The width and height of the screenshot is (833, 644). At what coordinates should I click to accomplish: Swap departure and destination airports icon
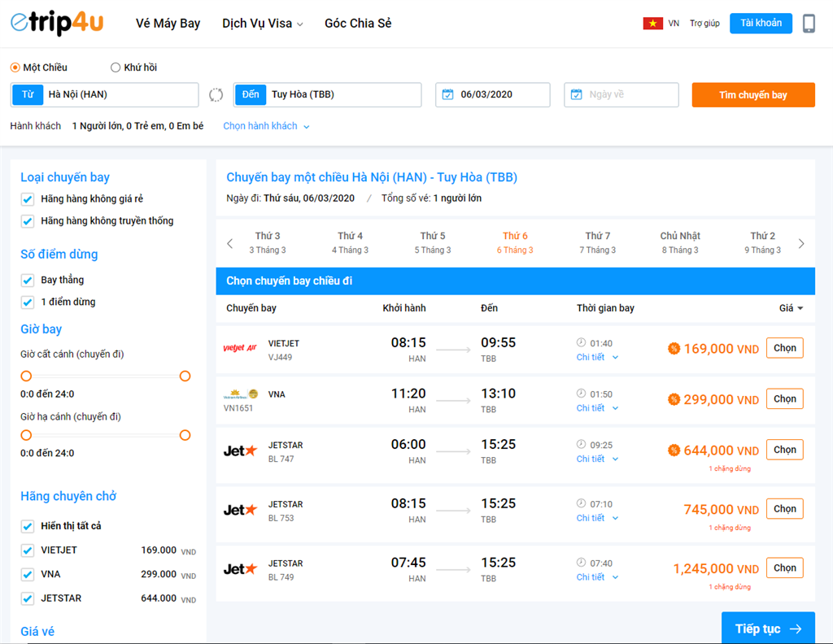[216, 94]
